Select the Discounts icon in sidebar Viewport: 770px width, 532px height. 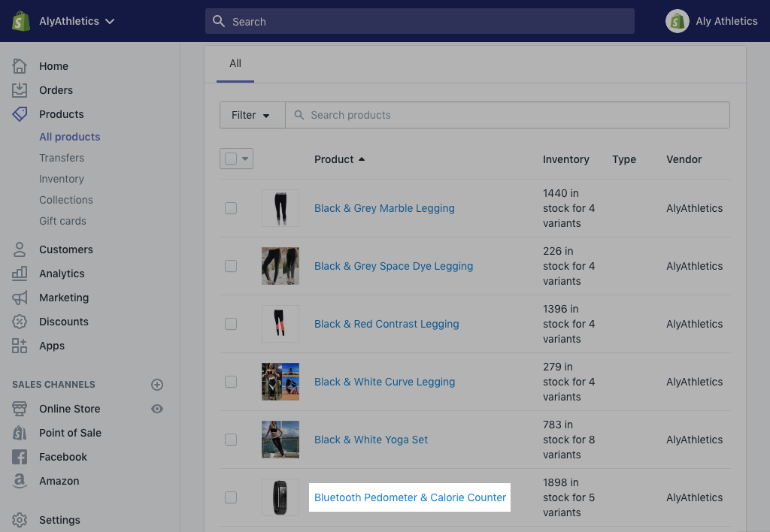[x=20, y=322]
